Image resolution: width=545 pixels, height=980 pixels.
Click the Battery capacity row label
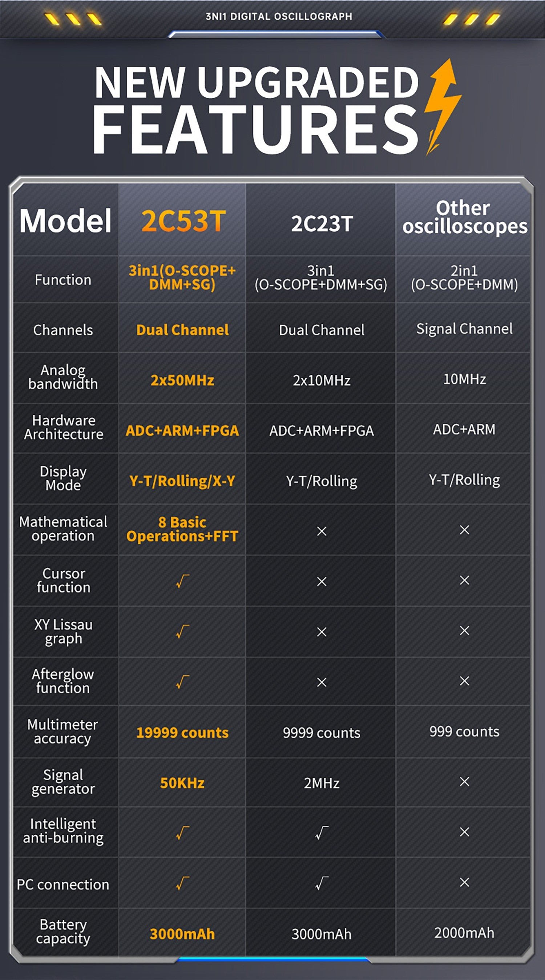click(63, 931)
